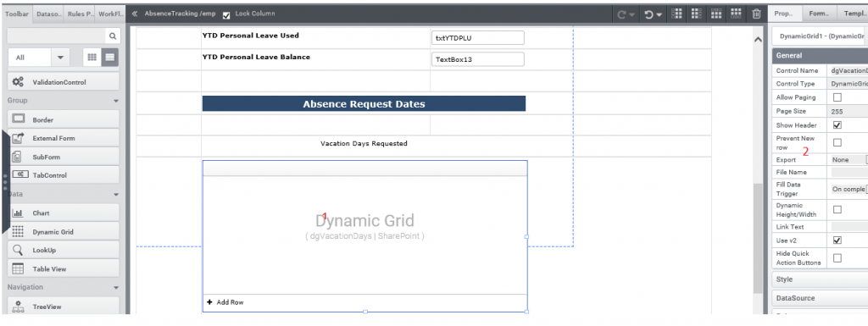Open the WorkFl.. tab
This screenshot has width=868, height=326.
click(x=111, y=14)
